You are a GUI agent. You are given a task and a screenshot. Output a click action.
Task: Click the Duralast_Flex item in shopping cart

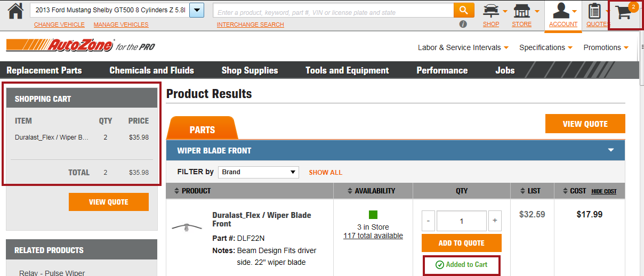(52, 137)
